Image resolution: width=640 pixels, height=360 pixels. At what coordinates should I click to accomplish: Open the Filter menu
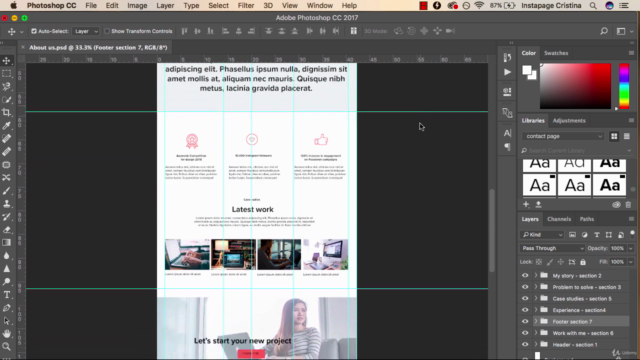[x=246, y=6]
